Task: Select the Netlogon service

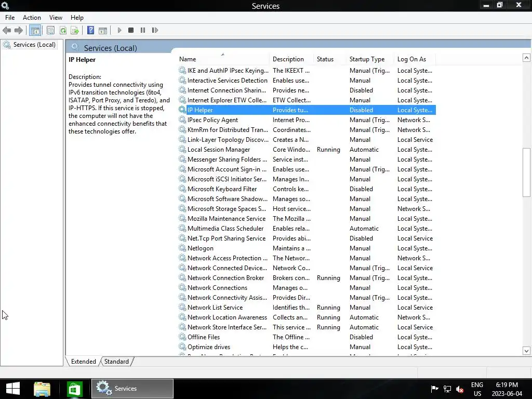Action: (307, 248)
